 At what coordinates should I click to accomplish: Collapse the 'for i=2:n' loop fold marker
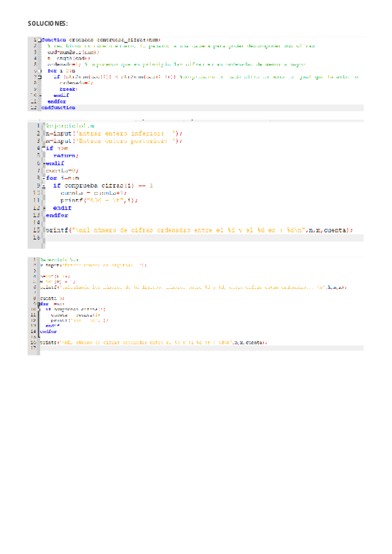pos(39,71)
